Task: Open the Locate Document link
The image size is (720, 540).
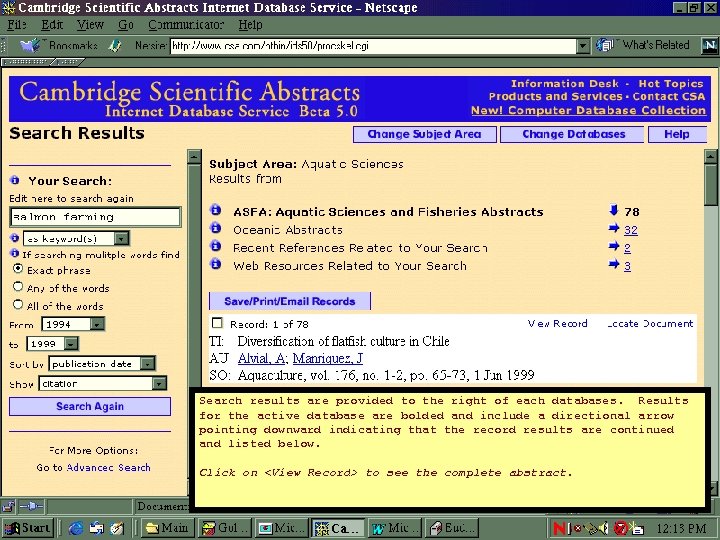Action: point(650,323)
